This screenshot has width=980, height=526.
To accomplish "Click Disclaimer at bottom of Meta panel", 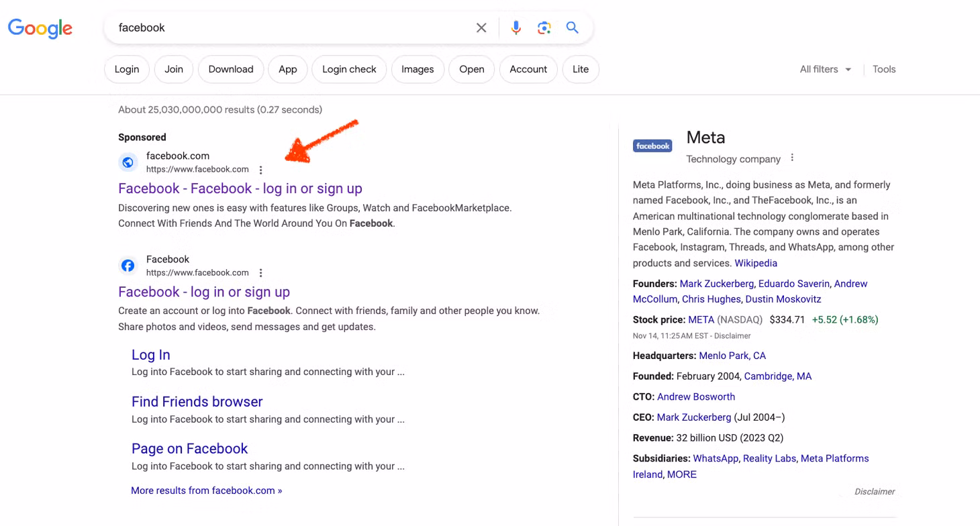I will tap(875, 492).
